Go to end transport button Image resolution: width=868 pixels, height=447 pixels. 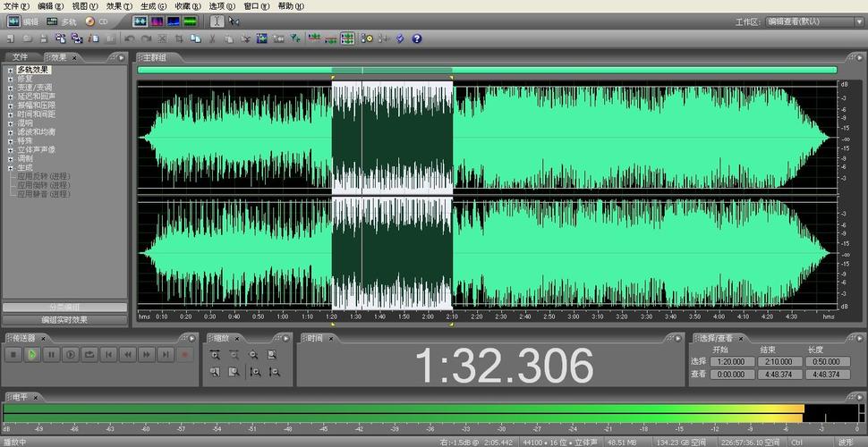(x=166, y=355)
